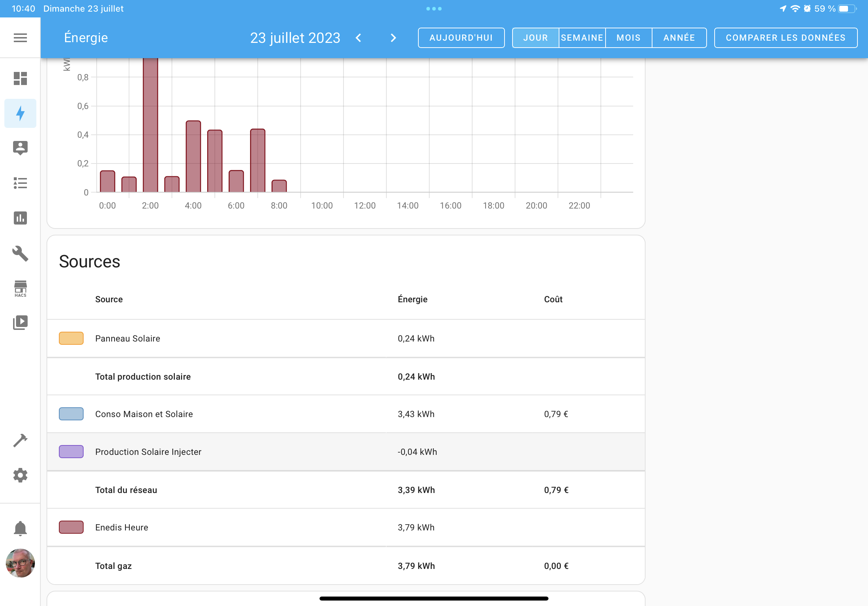Open the Map person icon

(20, 148)
